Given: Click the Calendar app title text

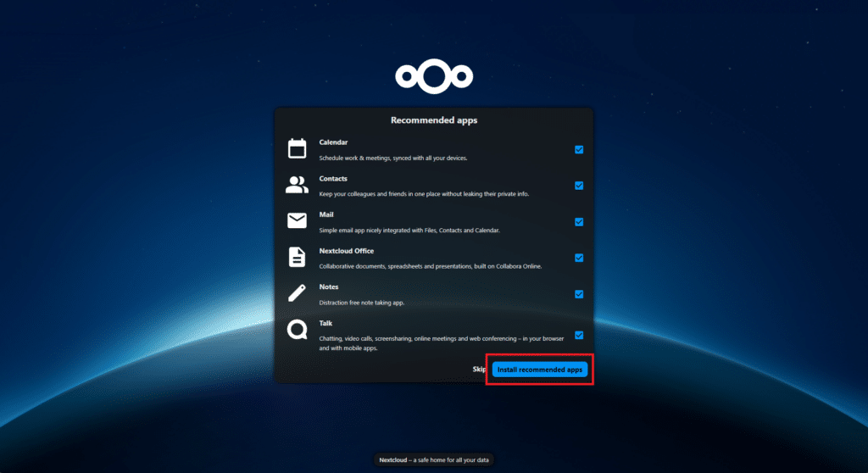Looking at the screenshot, I should [333, 142].
